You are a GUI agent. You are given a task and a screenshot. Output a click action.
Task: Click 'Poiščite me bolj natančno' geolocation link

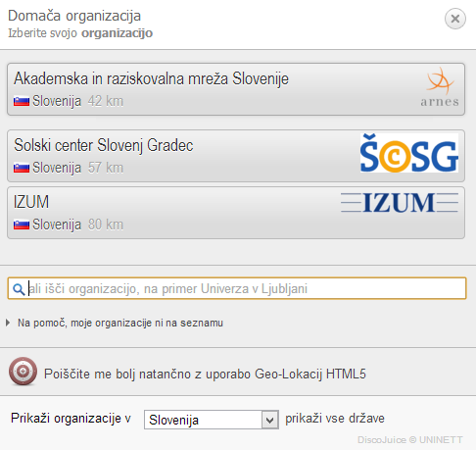pos(205,374)
